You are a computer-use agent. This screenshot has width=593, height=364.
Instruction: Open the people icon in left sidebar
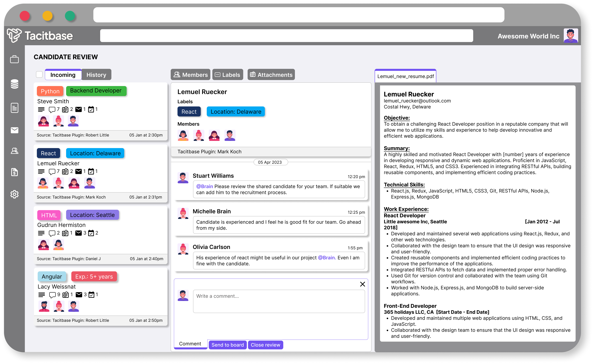coord(14,151)
